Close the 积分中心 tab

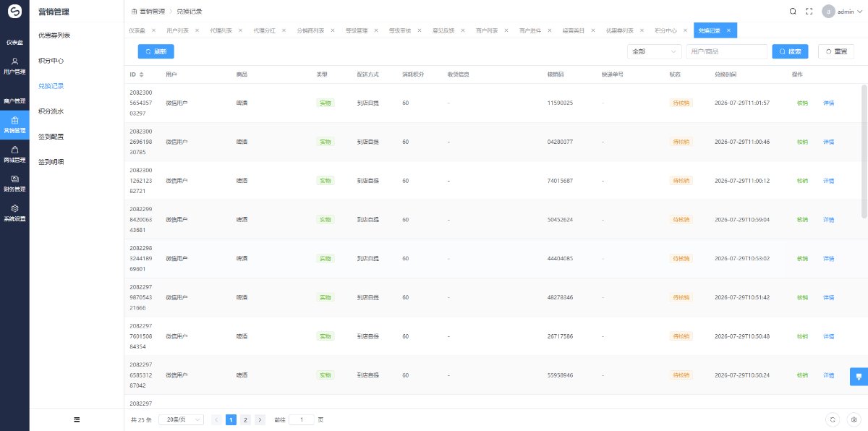(x=686, y=30)
